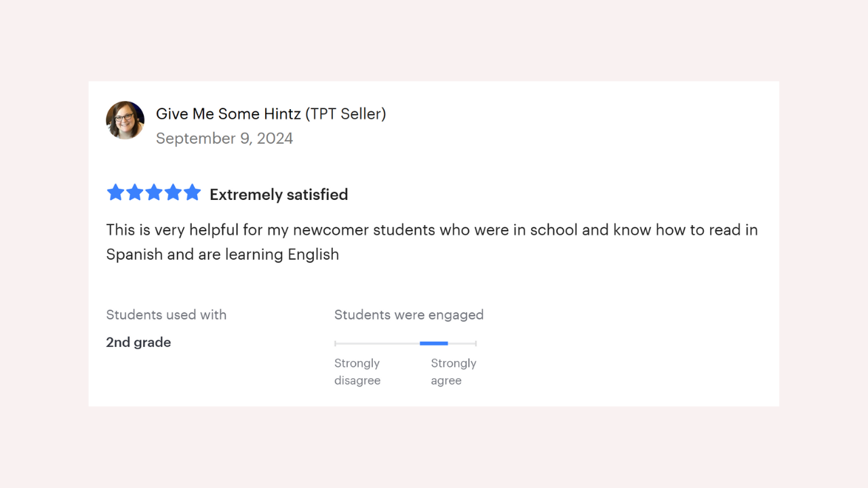Click the fifth rating star
868x488 pixels.
(193, 193)
